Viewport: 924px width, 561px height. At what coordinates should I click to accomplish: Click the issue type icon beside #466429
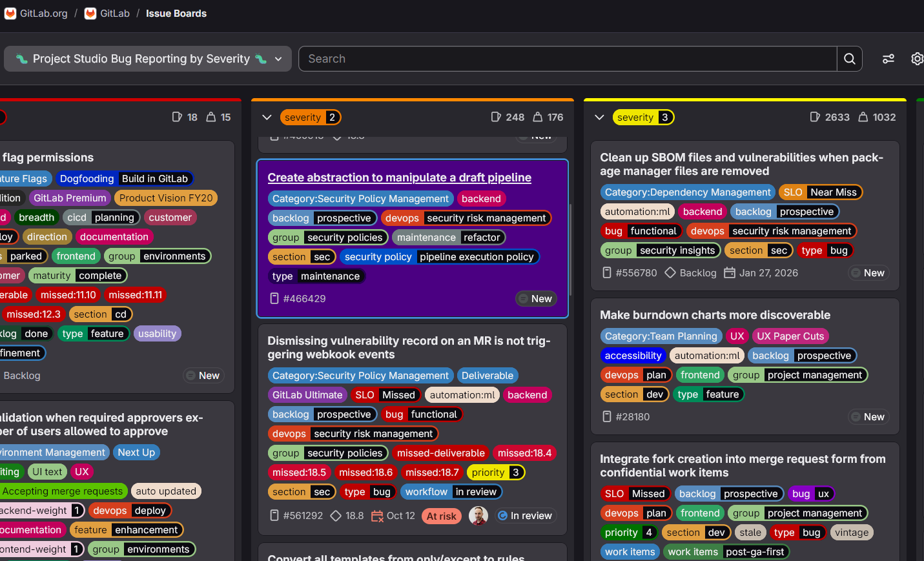point(274,298)
